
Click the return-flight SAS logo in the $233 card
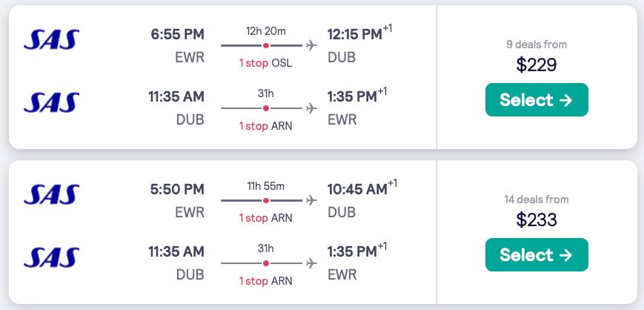click(51, 257)
